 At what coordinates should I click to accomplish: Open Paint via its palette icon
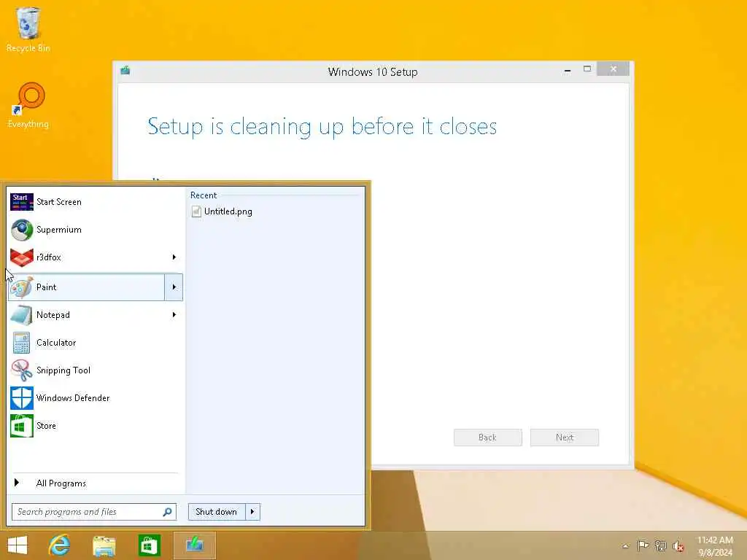click(x=22, y=287)
